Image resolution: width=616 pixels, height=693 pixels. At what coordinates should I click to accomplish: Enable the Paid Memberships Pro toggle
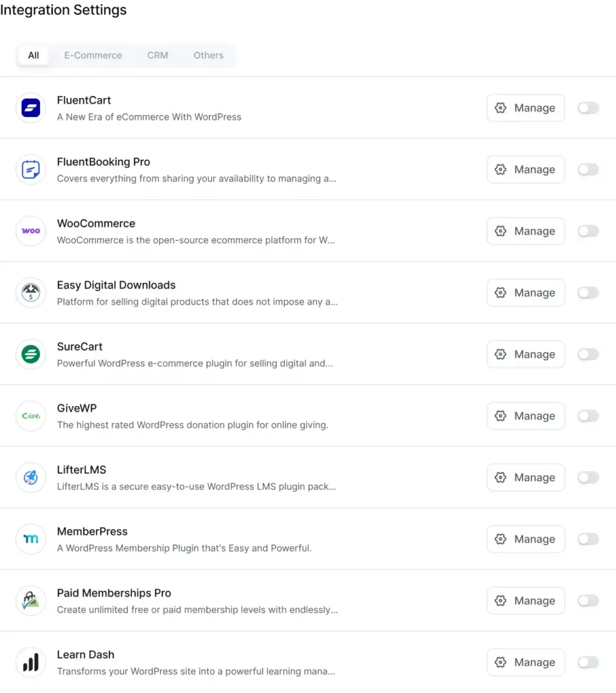pyautogui.click(x=588, y=601)
